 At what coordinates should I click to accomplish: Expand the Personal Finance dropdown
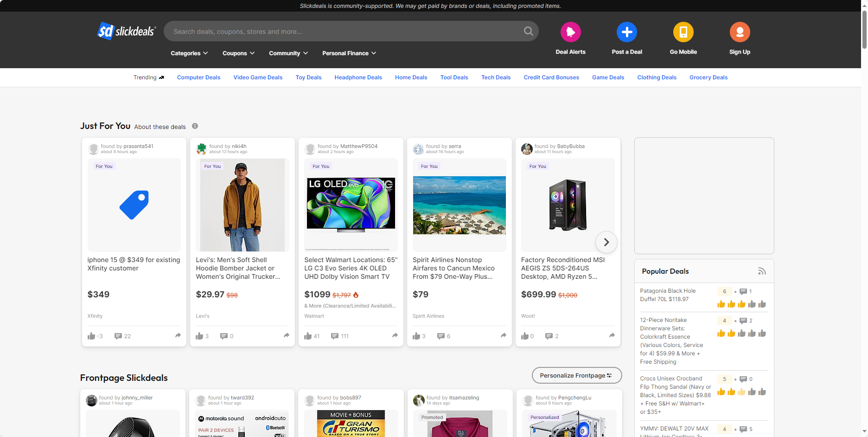pyautogui.click(x=349, y=53)
